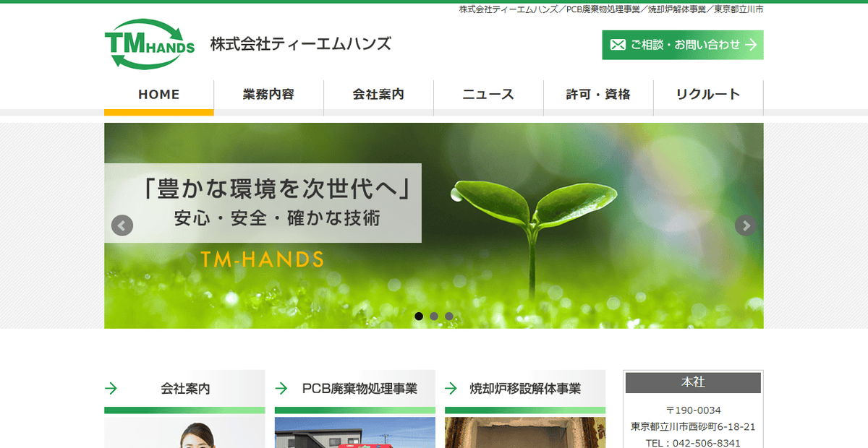Click the PCB廃棄物処理事業 building photo
The width and height of the screenshot is (868, 448).
tap(354, 432)
